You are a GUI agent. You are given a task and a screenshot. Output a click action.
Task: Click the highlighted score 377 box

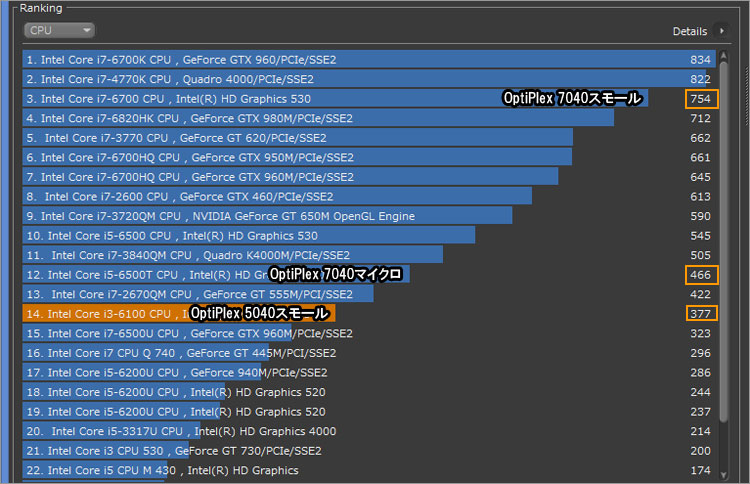[700, 313]
